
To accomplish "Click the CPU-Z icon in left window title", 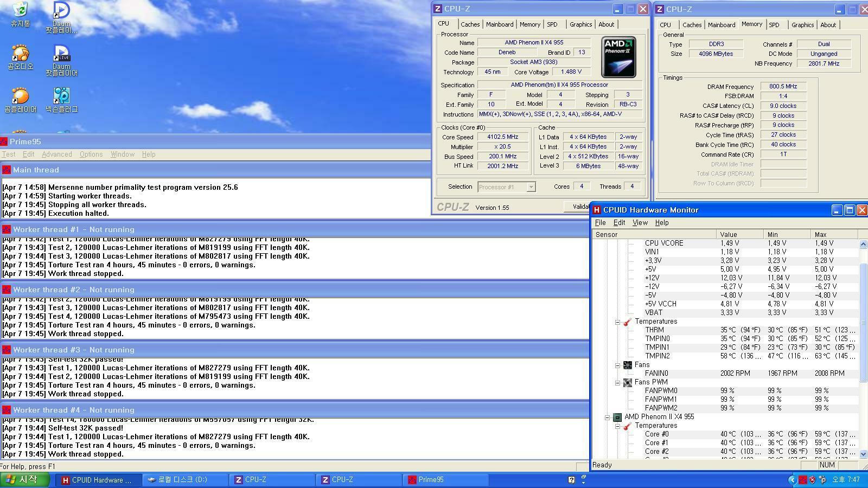I will pyautogui.click(x=438, y=9).
